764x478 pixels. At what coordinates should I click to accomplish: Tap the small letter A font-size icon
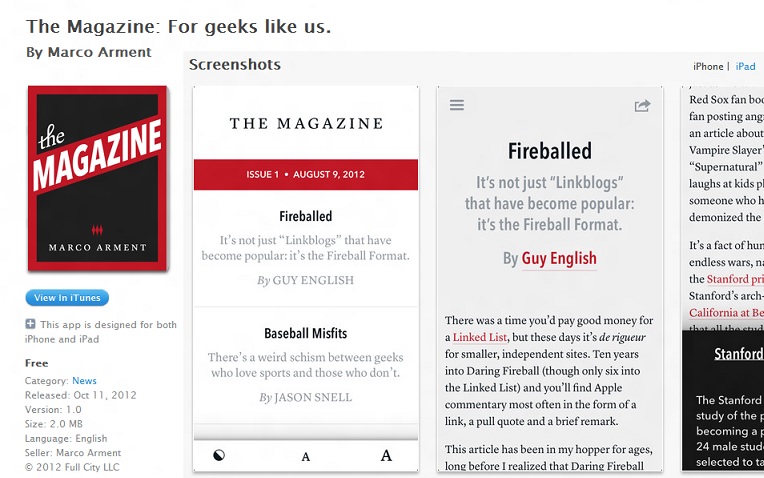pos(306,457)
